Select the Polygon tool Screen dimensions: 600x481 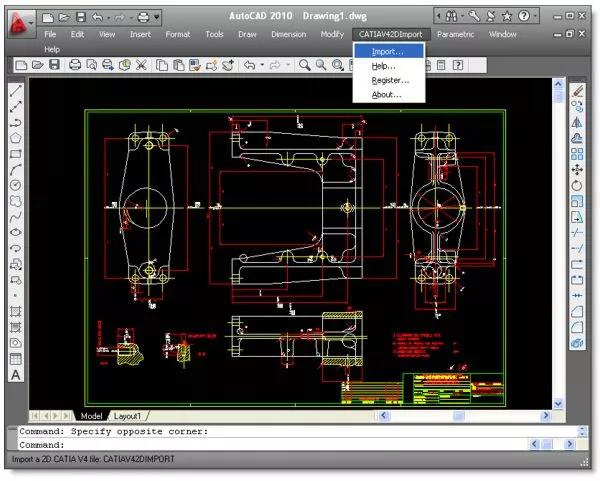(x=16, y=138)
